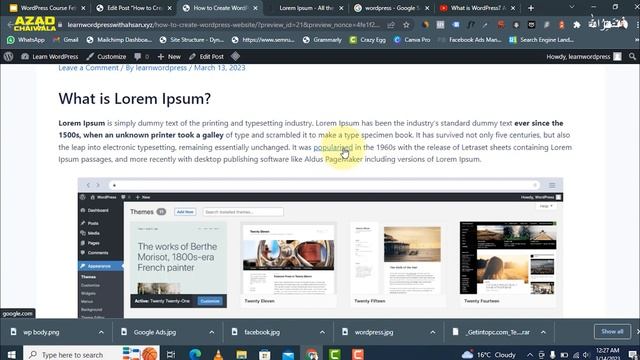Open the orange Camtasia recorder taskbar icon
Viewport: 640px width, 360px height.
point(358,355)
